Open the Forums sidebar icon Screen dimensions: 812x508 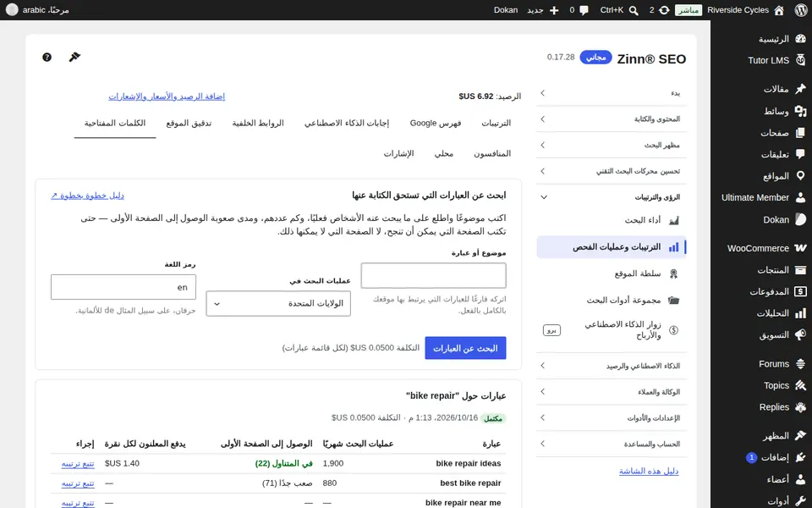point(800,364)
